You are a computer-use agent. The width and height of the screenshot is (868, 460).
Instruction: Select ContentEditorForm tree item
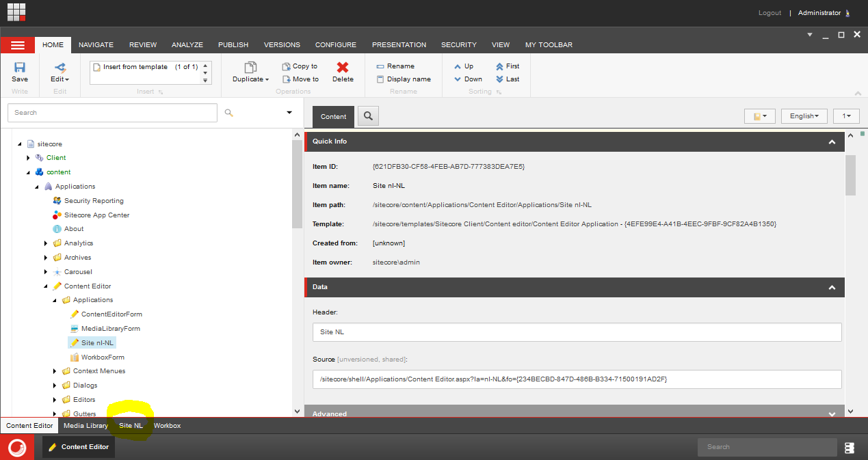point(107,314)
